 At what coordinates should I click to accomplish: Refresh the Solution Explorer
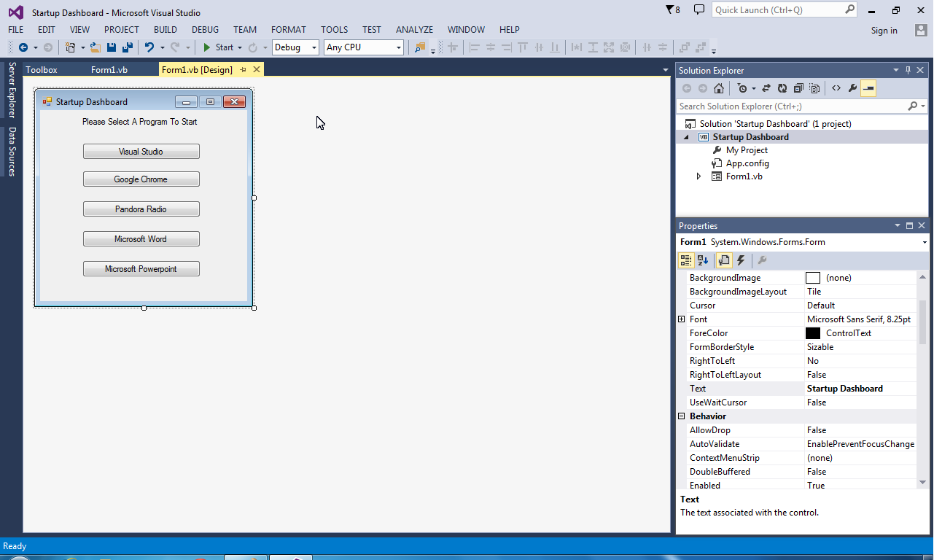(782, 88)
